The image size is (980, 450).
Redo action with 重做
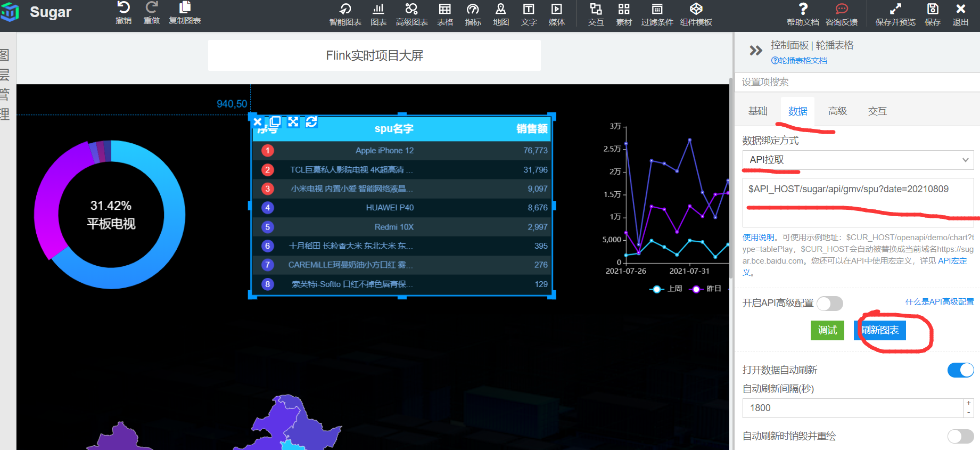[152, 13]
